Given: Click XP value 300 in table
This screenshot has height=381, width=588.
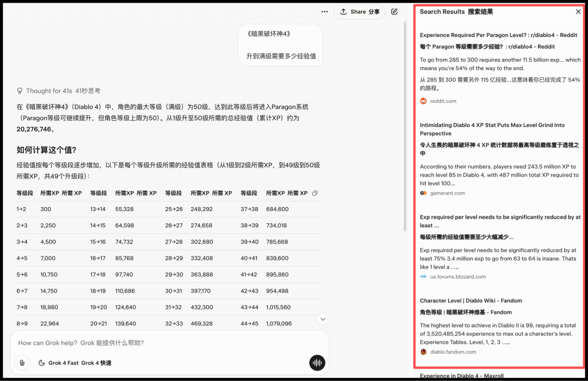Looking at the screenshot, I should [x=46, y=209].
